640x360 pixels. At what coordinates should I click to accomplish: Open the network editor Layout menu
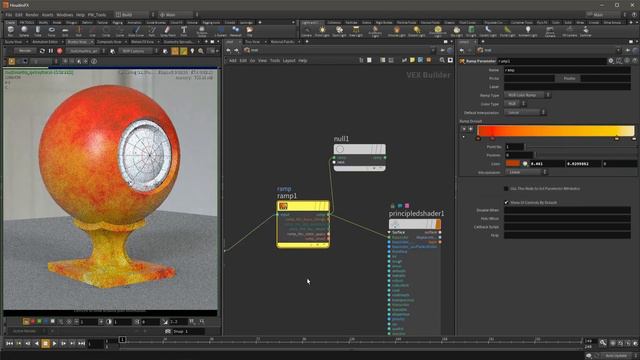pyautogui.click(x=289, y=60)
